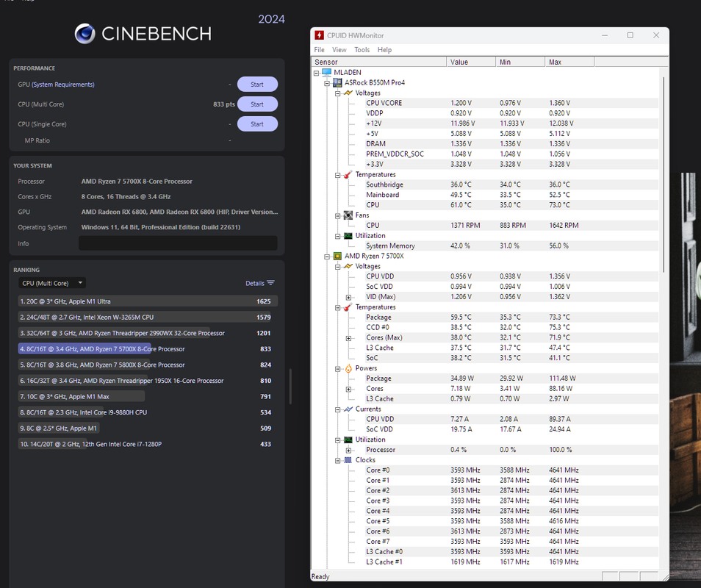The height and width of the screenshot is (588, 701).
Task: Open GPU System Requirements link
Action: tap(63, 85)
